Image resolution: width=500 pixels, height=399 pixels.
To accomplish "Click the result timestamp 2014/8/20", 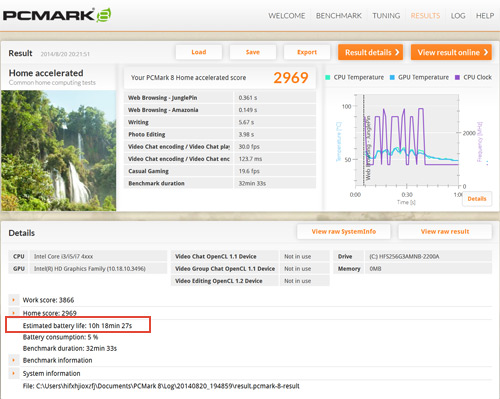I will (65, 54).
